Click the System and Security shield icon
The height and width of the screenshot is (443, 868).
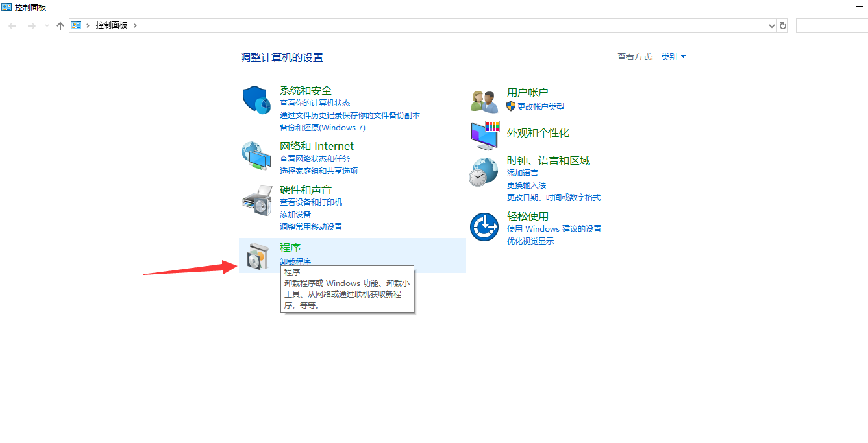click(256, 100)
